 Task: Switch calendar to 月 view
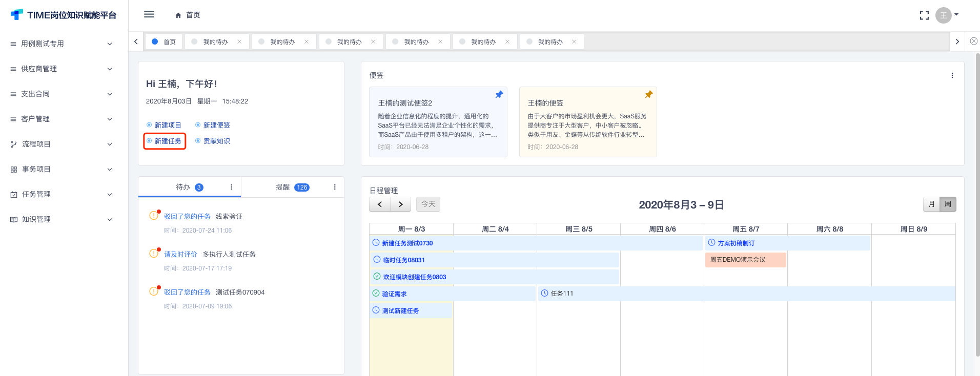931,204
